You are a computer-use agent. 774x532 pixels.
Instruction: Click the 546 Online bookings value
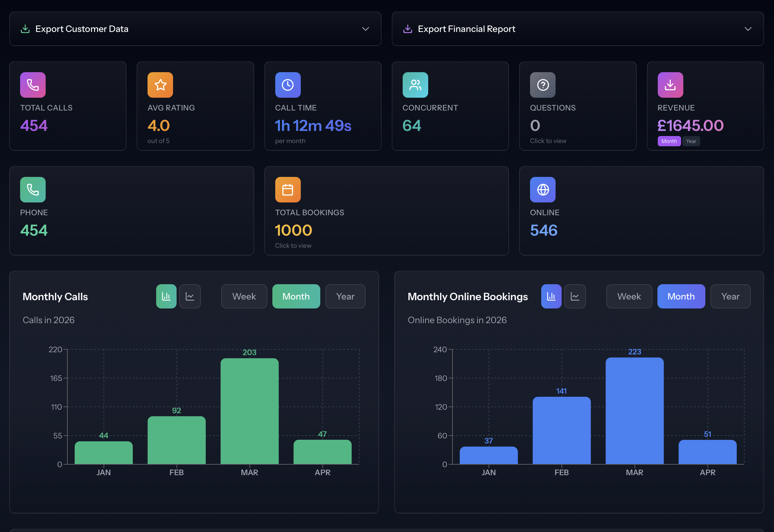544,230
